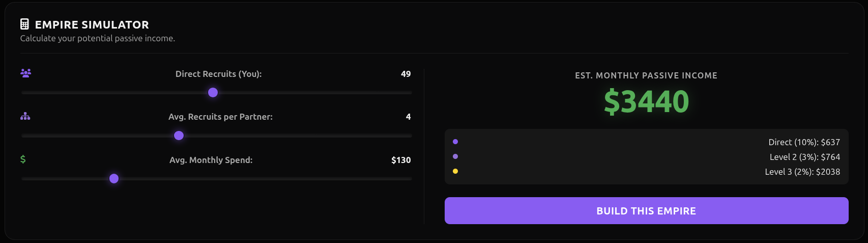
Task: Click the Avg. Recruits per Partner slider handle
Action: click(x=179, y=136)
